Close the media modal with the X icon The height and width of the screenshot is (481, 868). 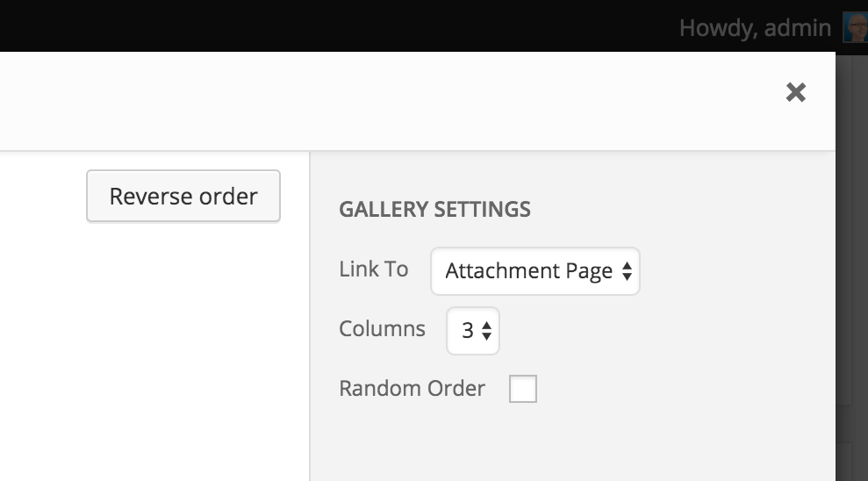pos(795,92)
